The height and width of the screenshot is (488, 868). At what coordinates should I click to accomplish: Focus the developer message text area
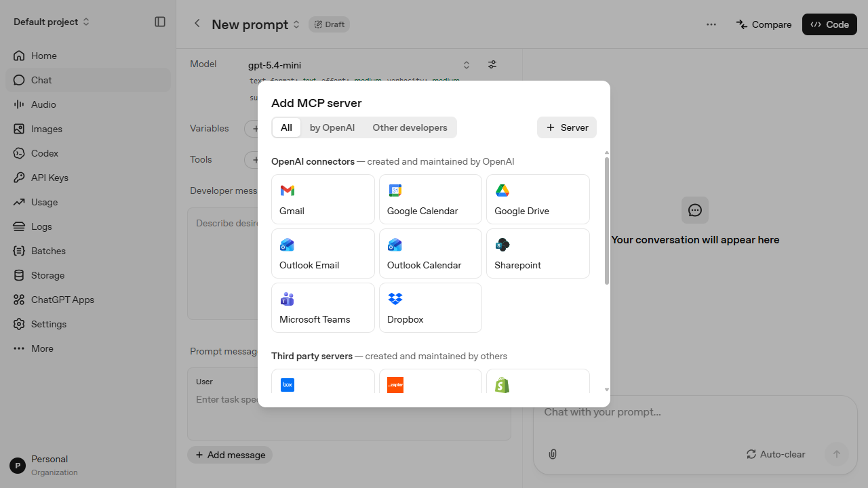(349, 263)
